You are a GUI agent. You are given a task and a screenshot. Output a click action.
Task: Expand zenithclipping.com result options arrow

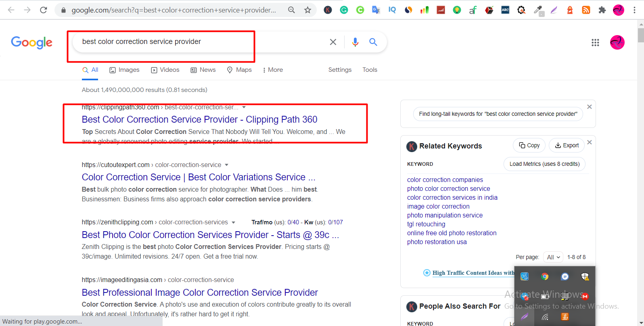point(233,222)
